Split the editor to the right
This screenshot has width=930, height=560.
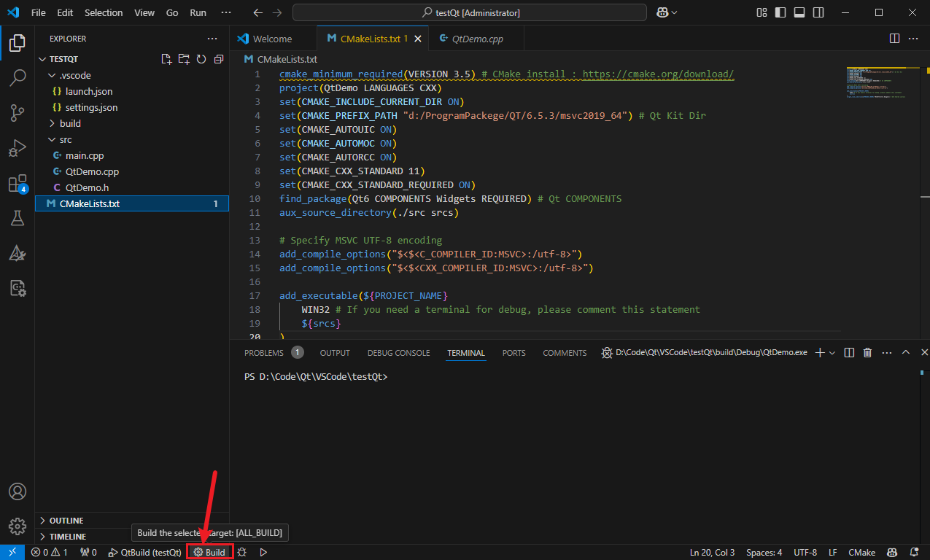pyautogui.click(x=895, y=39)
